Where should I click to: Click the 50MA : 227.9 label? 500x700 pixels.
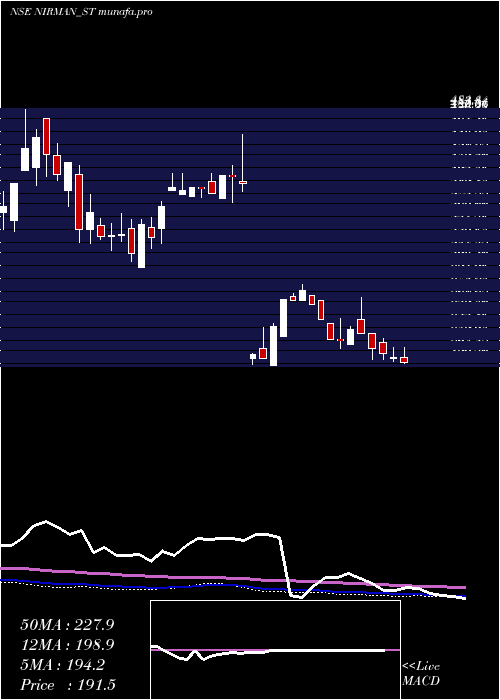point(67,625)
